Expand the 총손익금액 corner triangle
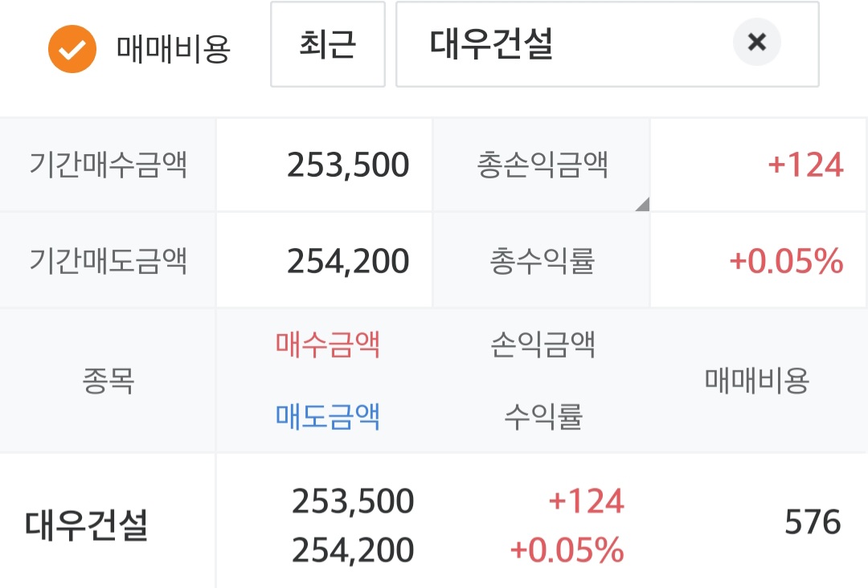Screen dimensions: 868x588 [641, 204]
